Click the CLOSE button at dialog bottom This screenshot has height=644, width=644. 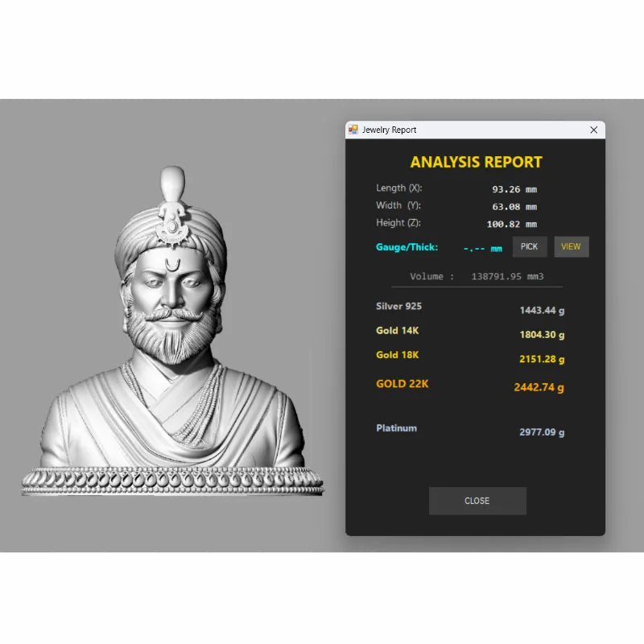coord(477,501)
